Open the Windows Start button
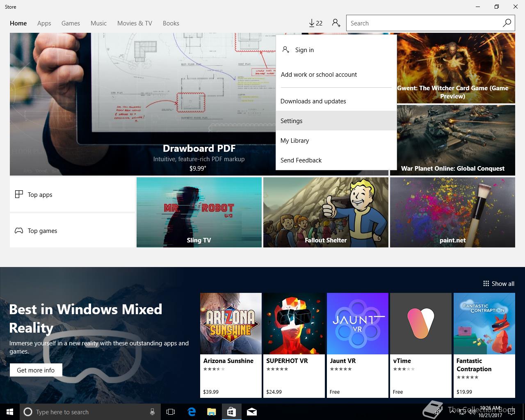The height and width of the screenshot is (420, 525). tap(10, 412)
